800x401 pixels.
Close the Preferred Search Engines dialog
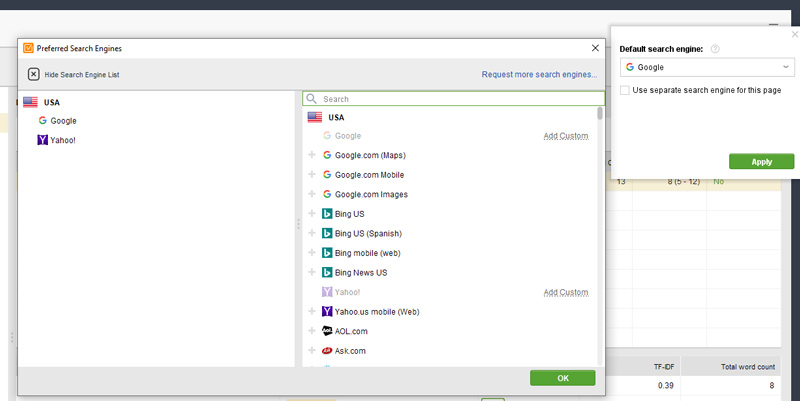[595, 48]
